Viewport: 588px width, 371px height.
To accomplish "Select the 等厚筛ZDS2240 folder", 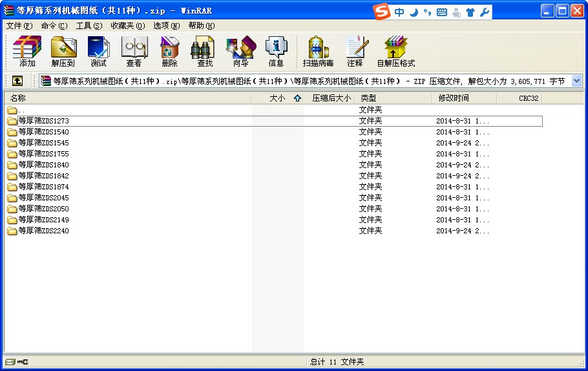I will click(43, 231).
